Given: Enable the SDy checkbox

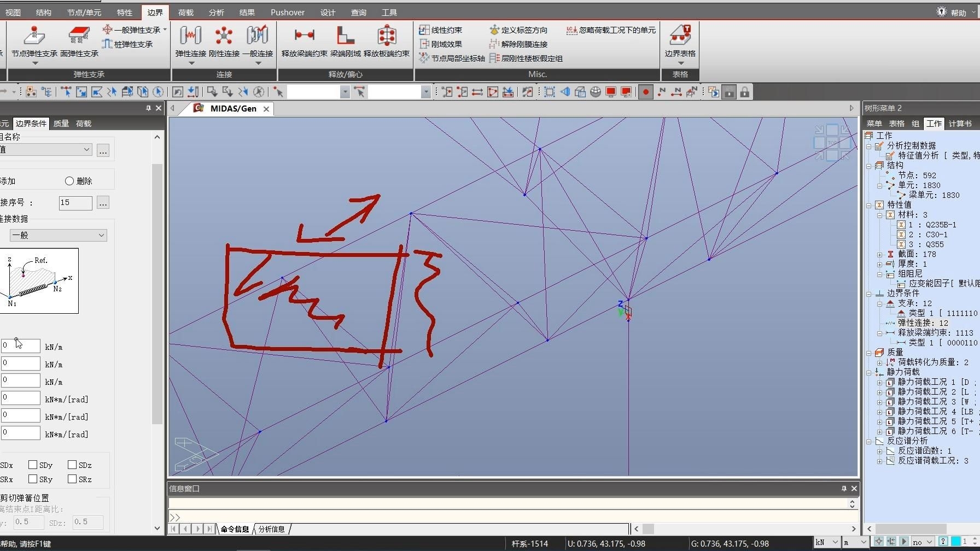Looking at the screenshot, I should 33,465.
